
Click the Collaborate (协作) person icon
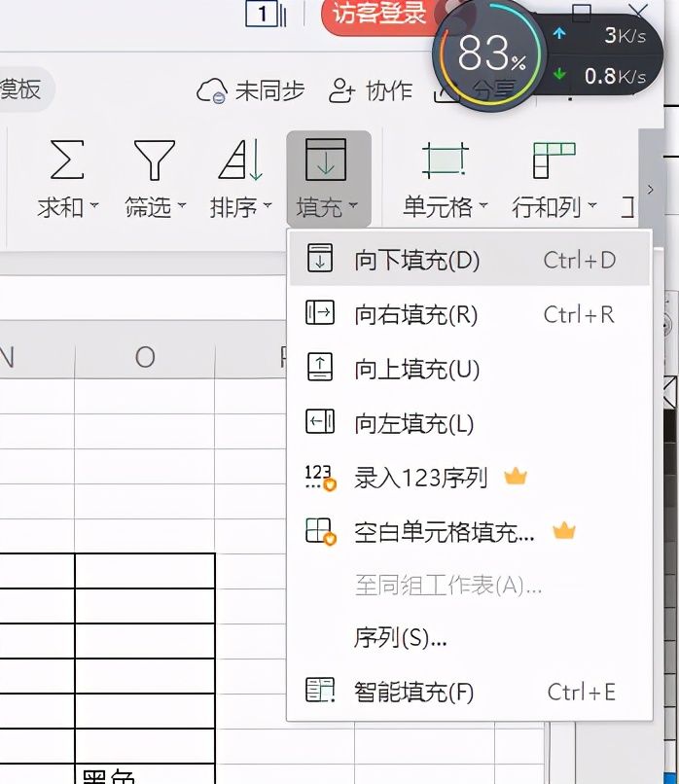(x=342, y=91)
